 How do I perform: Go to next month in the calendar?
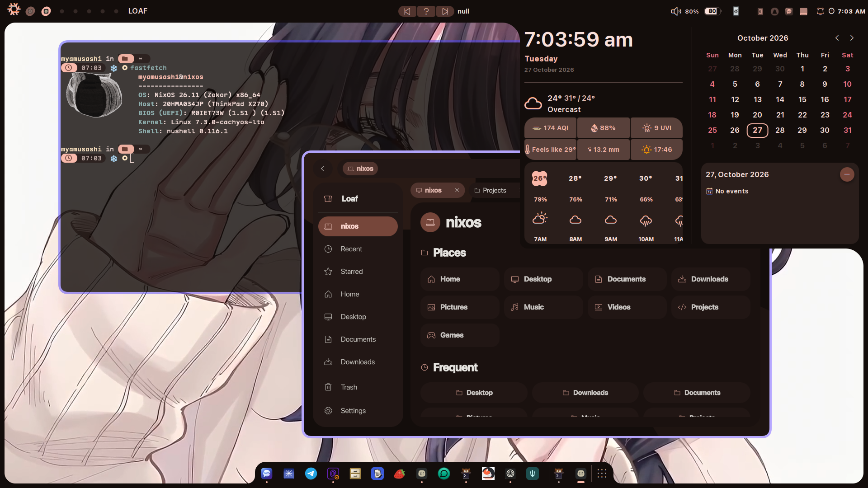pos(852,38)
